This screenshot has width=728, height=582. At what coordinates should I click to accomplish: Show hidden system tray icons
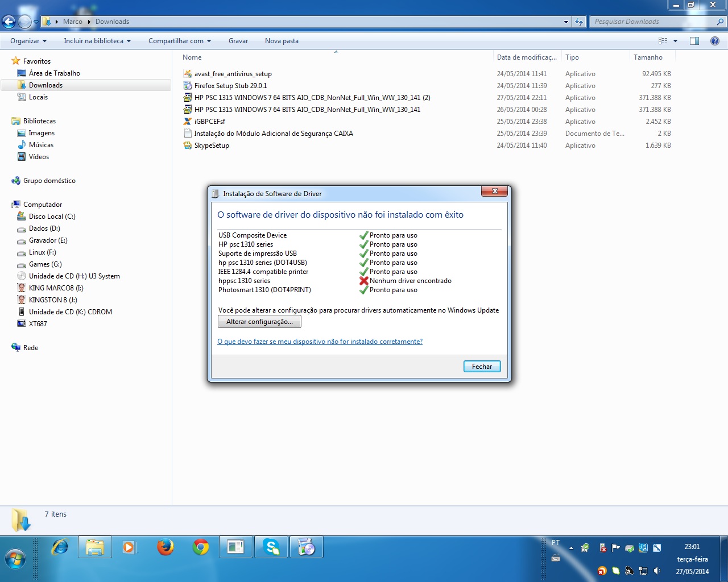pyautogui.click(x=571, y=548)
